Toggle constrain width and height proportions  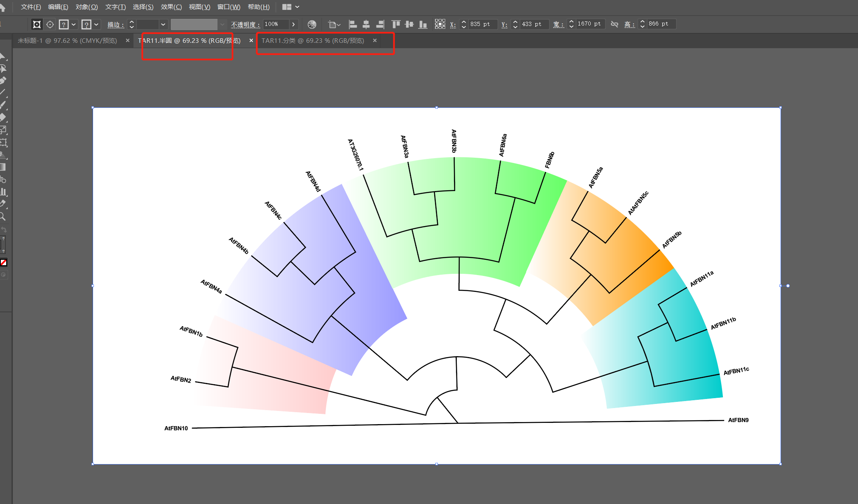[x=614, y=24]
